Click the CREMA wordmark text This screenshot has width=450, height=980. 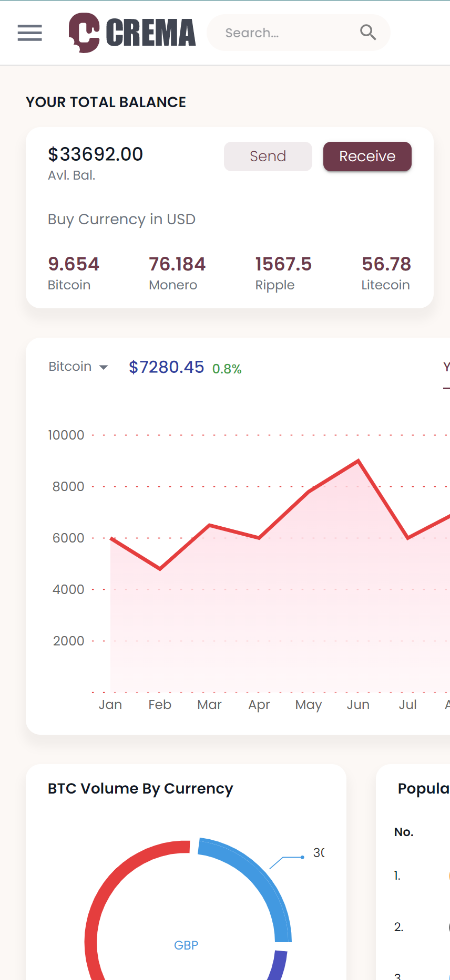coord(151,33)
